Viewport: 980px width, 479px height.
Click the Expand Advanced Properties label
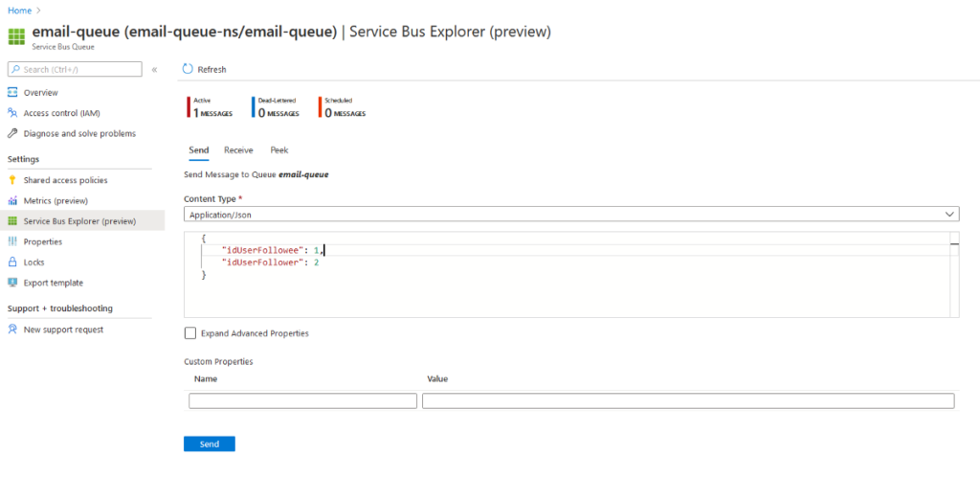(x=255, y=333)
